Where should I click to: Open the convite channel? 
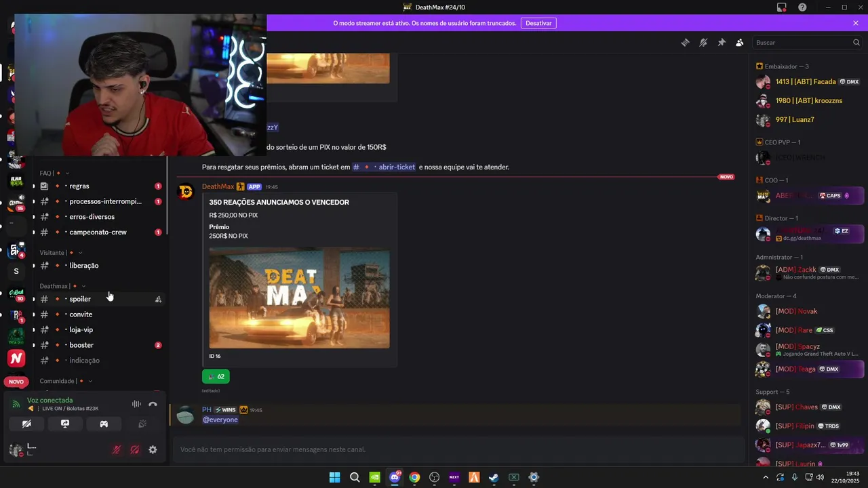pos(100,314)
